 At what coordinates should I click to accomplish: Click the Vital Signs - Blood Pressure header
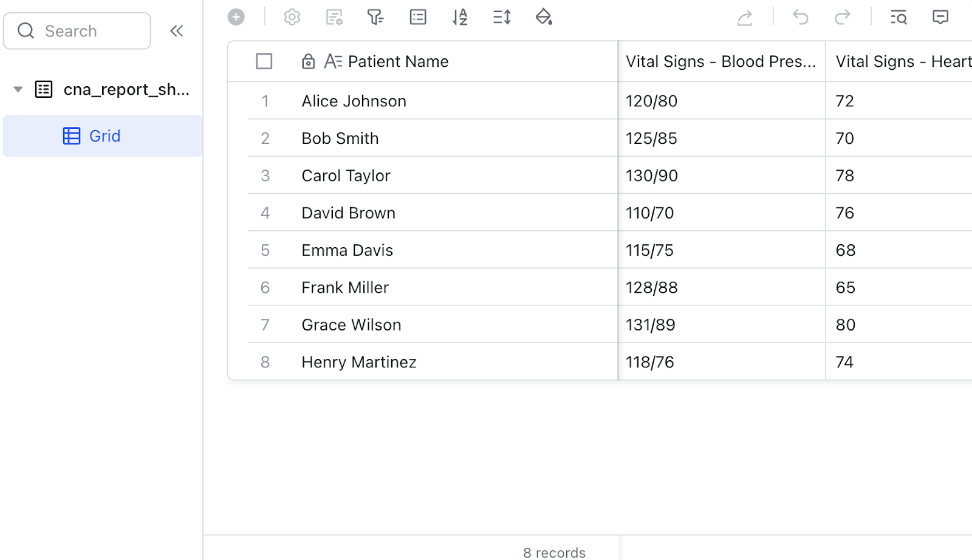click(720, 61)
